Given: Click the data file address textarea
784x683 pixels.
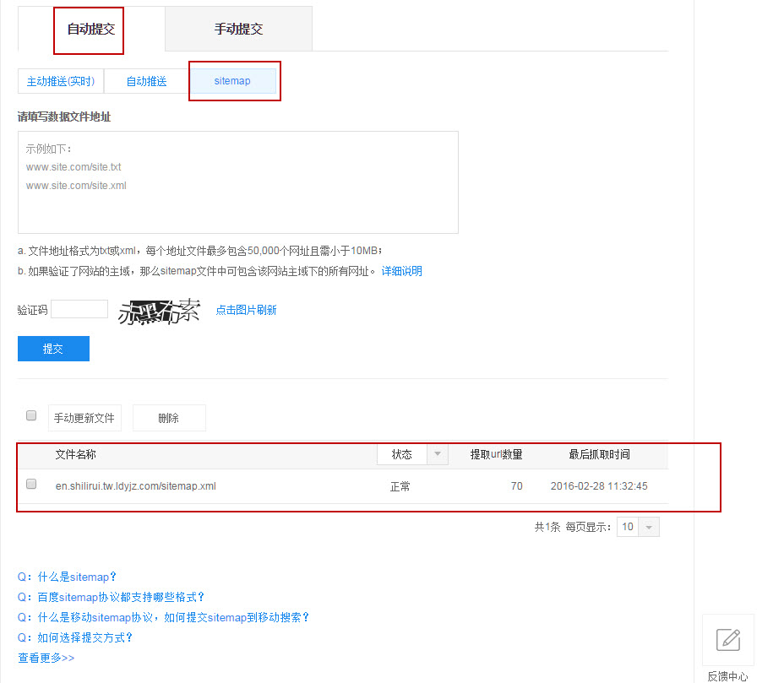Looking at the screenshot, I should pos(237,182).
